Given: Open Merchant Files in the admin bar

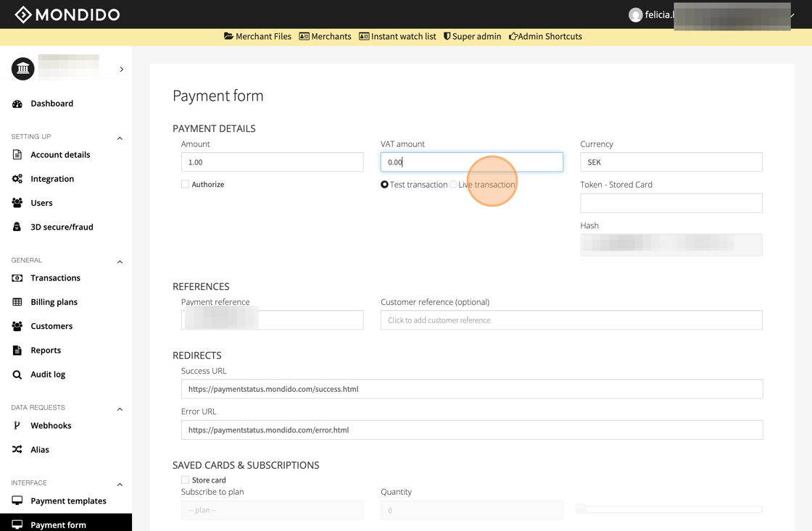Looking at the screenshot, I should pos(257,36).
